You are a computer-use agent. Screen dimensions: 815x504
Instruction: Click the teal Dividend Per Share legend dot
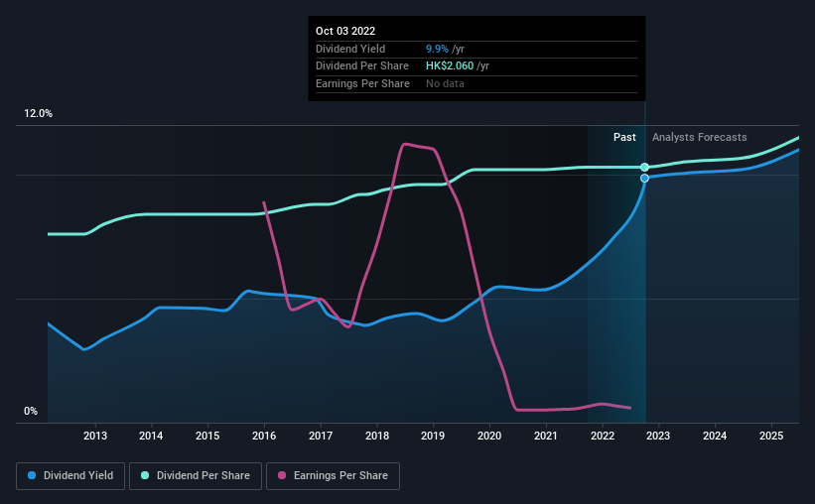point(145,475)
